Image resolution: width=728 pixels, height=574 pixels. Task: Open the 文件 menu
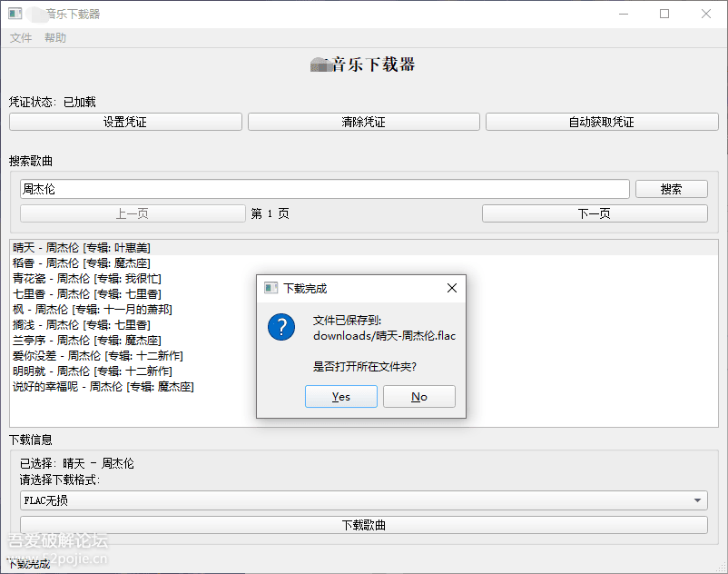[20, 38]
